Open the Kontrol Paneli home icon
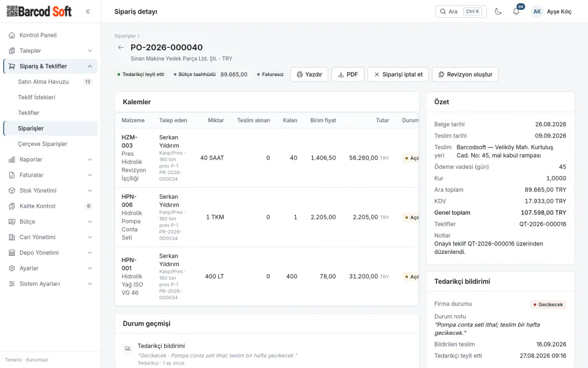This screenshot has width=588, height=368. pyautogui.click(x=12, y=35)
